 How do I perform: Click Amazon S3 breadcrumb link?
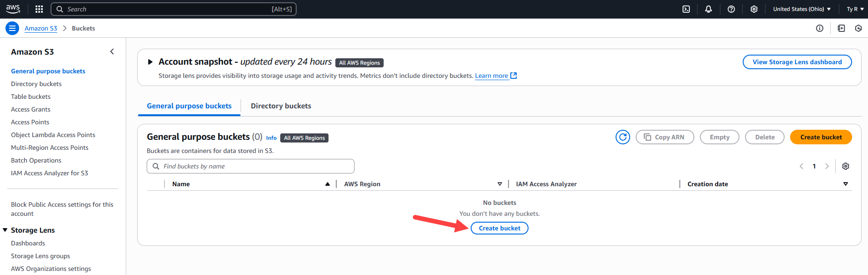pyautogui.click(x=41, y=28)
